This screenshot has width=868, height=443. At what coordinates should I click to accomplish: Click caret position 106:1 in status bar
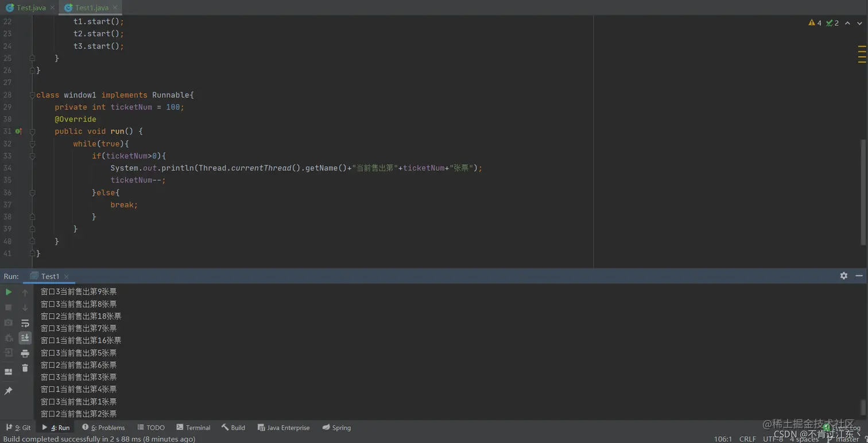click(723, 439)
